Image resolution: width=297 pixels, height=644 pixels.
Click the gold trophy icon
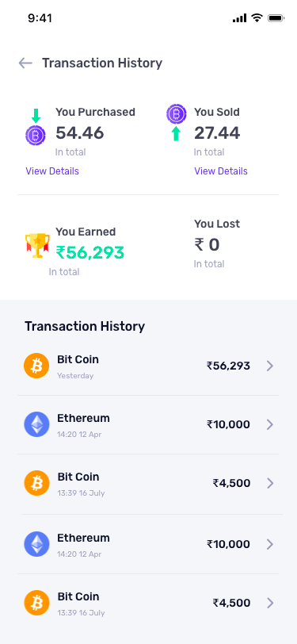37,245
